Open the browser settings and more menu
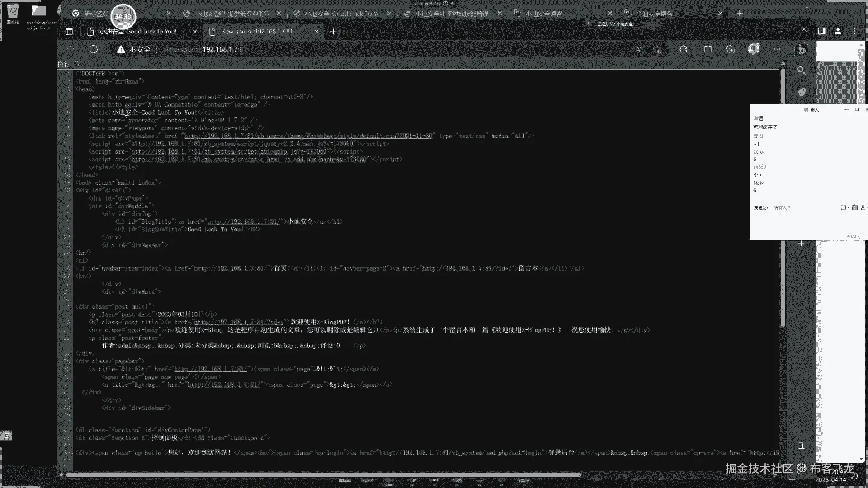Screen dimensions: 868x488 (x=777, y=49)
